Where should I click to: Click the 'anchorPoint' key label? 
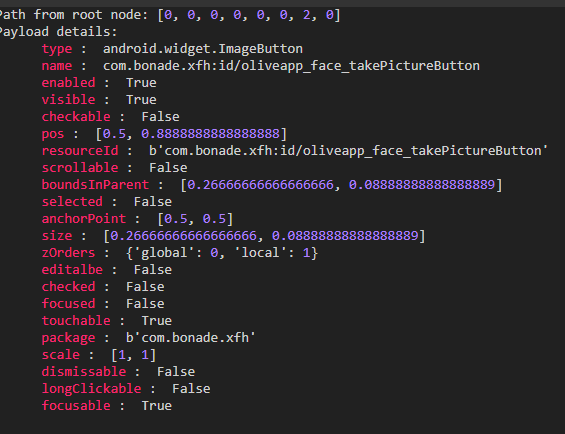tap(84, 219)
